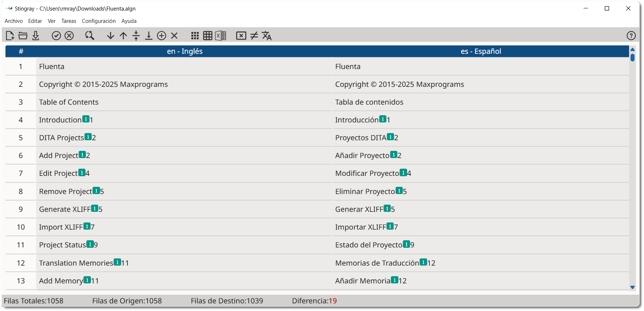Select 'Proyectos DITA' target cell
644x311 pixels.
click(x=481, y=138)
